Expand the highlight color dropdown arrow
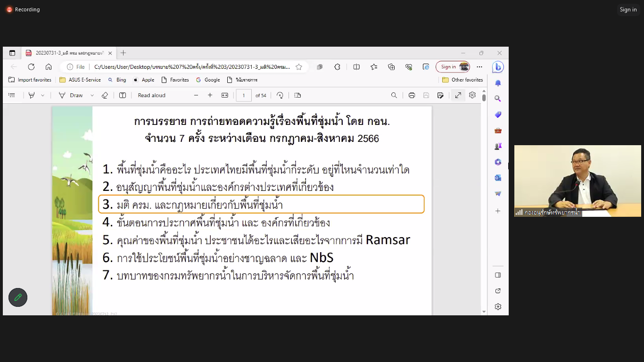Image resolution: width=644 pixels, height=362 pixels. [x=42, y=95]
